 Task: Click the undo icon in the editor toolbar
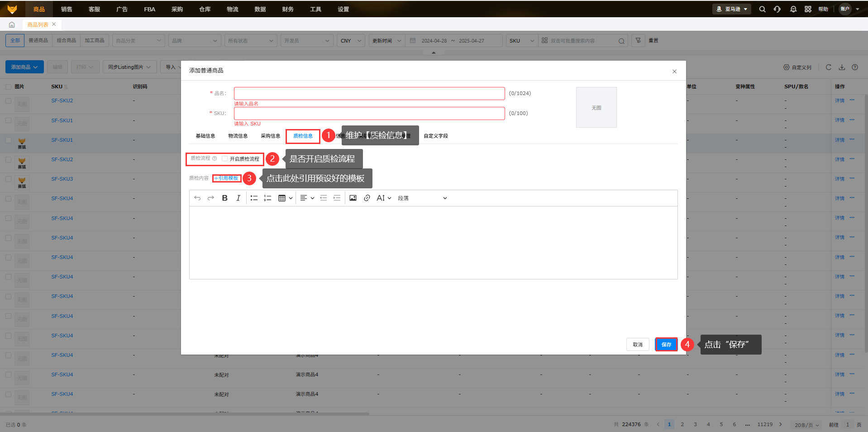(x=197, y=198)
